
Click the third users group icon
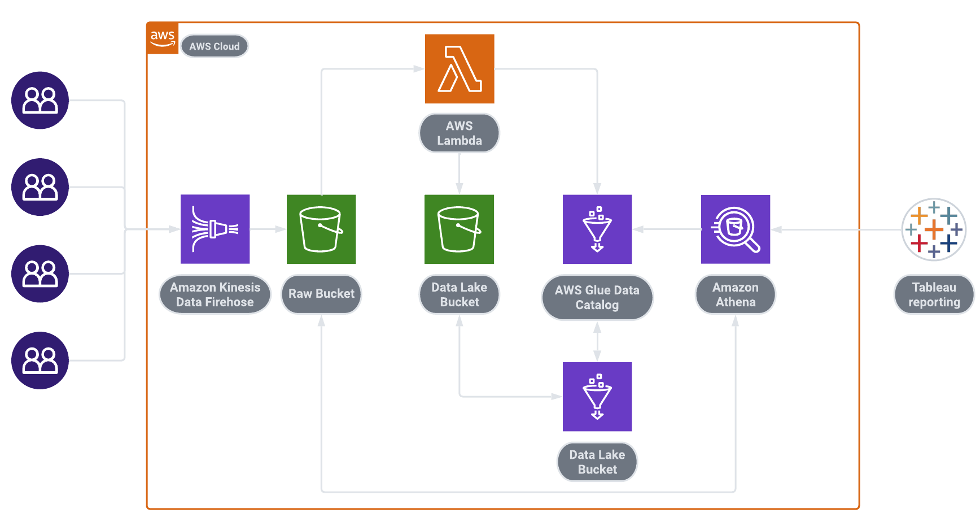(x=40, y=273)
